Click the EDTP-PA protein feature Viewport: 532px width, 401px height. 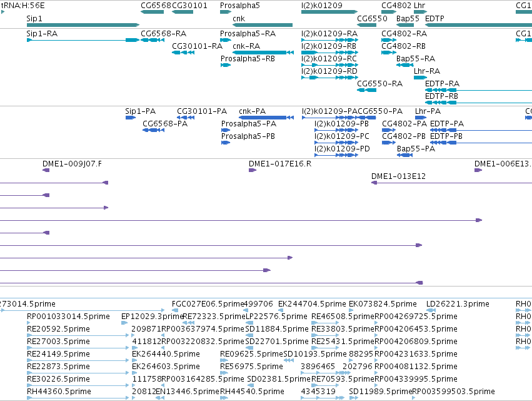point(481,130)
